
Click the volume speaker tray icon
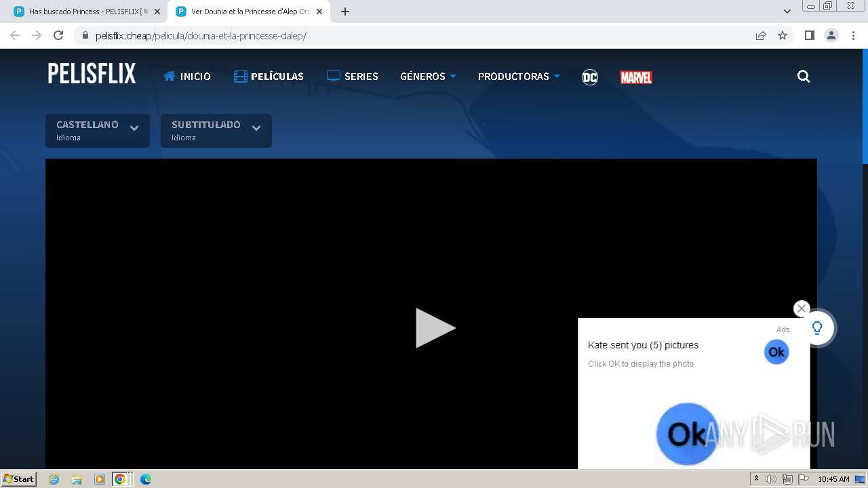(771, 479)
